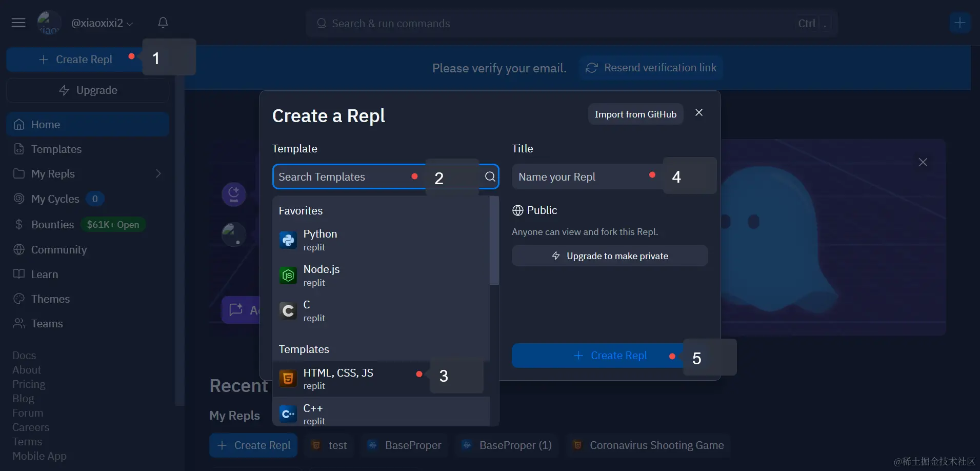Focus the Name your Repl title field

pyautogui.click(x=610, y=177)
